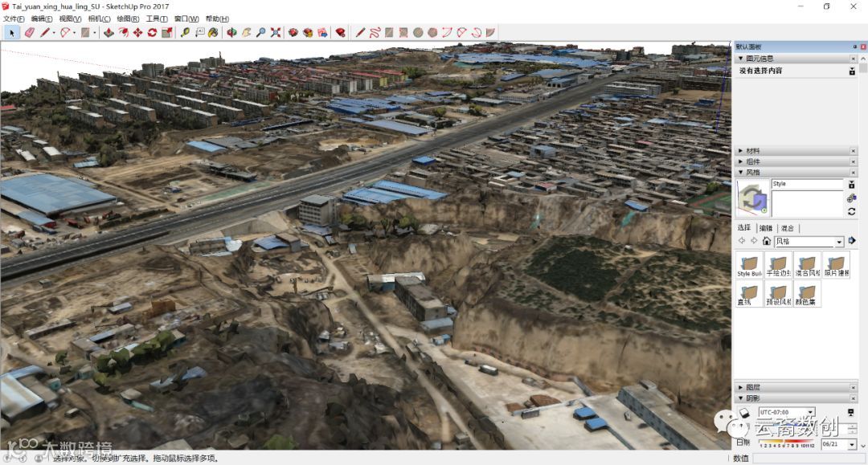The image size is (868, 465).
Task: Switch to the 编辑 styles tab
Action: click(766, 228)
